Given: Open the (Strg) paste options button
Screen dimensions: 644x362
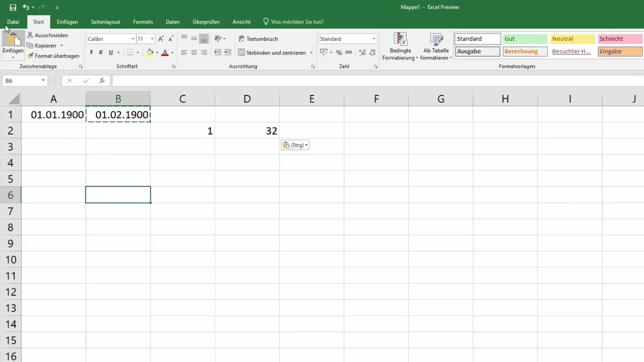Looking at the screenshot, I should pyautogui.click(x=295, y=145).
